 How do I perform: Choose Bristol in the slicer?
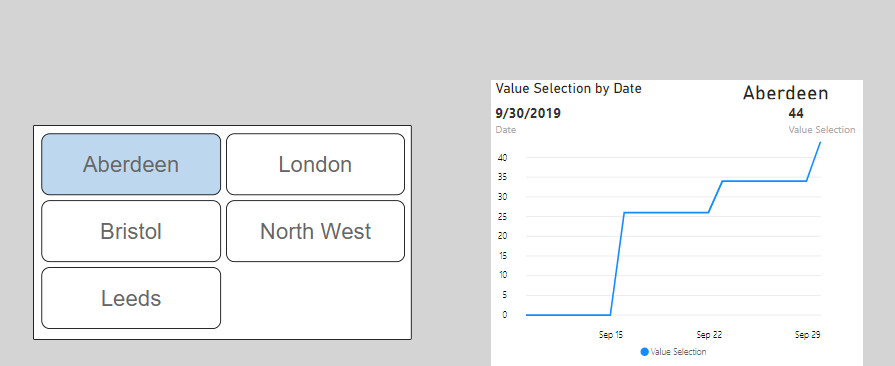[x=131, y=231]
